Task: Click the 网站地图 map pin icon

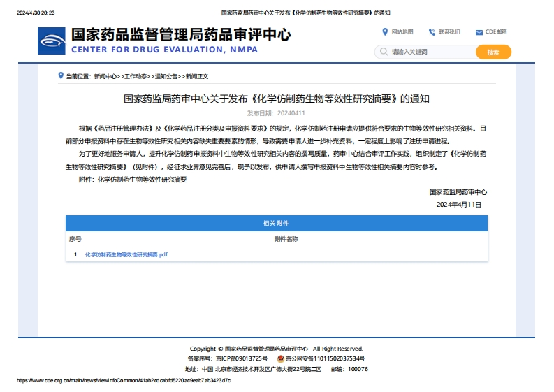Action: pyautogui.click(x=385, y=31)
